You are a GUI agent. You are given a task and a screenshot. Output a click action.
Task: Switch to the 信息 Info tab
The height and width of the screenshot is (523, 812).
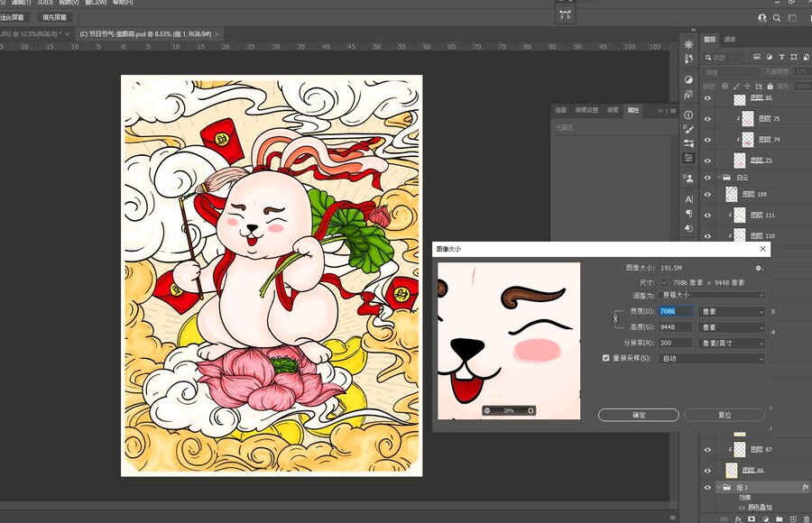point(561,110)
